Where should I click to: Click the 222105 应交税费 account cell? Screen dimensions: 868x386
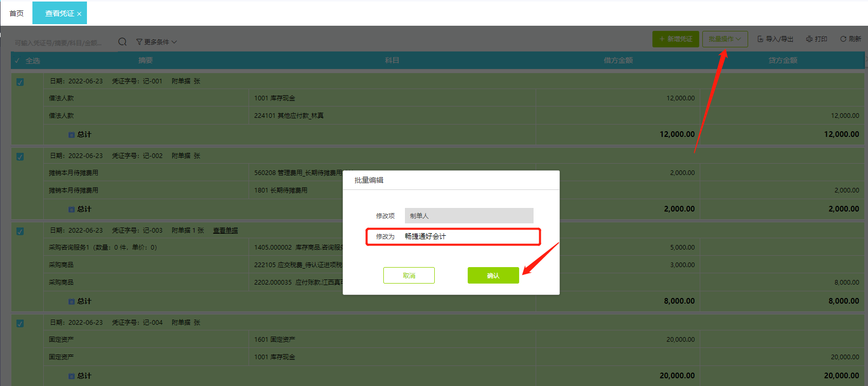(x=298, y=265)
